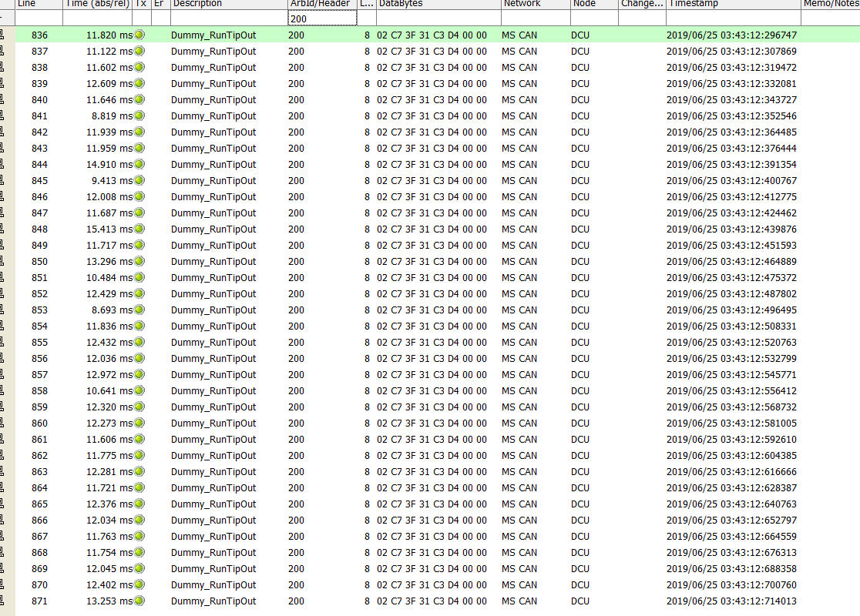This screenshot has width=860, height=616.
Task: Click the Network column header
Action: pyautogui.click(x=536, y=4)
